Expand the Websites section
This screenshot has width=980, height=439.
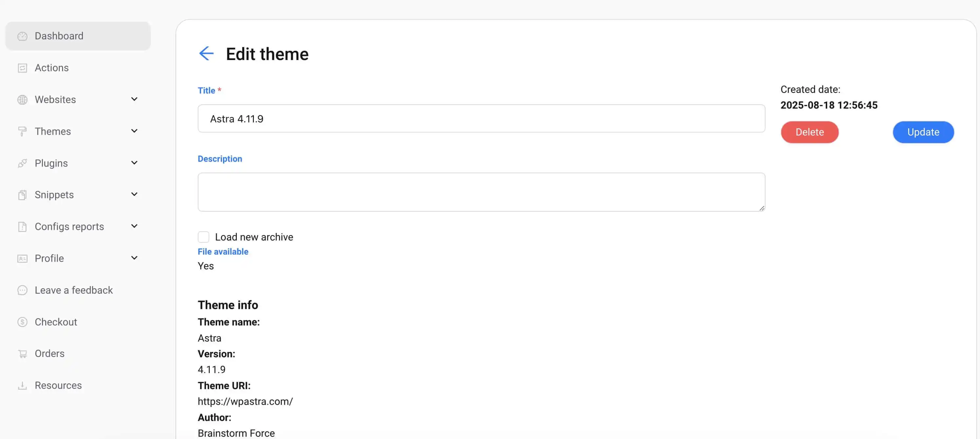pyautogui.click(x=134, y=99)
